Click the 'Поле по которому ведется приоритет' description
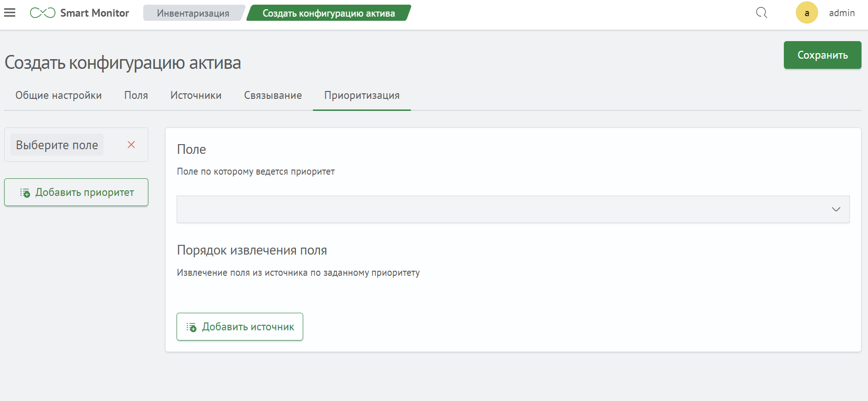The image size is (868, 401). [x=256, y=171]
